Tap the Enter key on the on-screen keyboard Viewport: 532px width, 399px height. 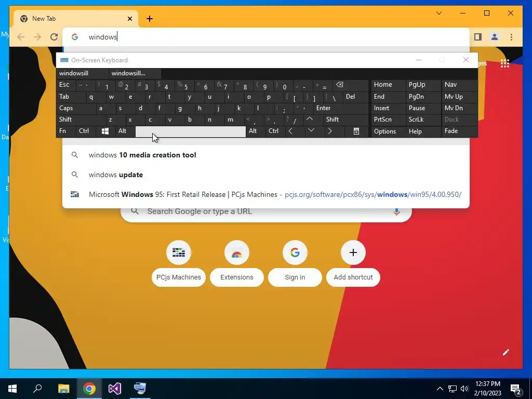pyautogui.click(x=341, y=108)
